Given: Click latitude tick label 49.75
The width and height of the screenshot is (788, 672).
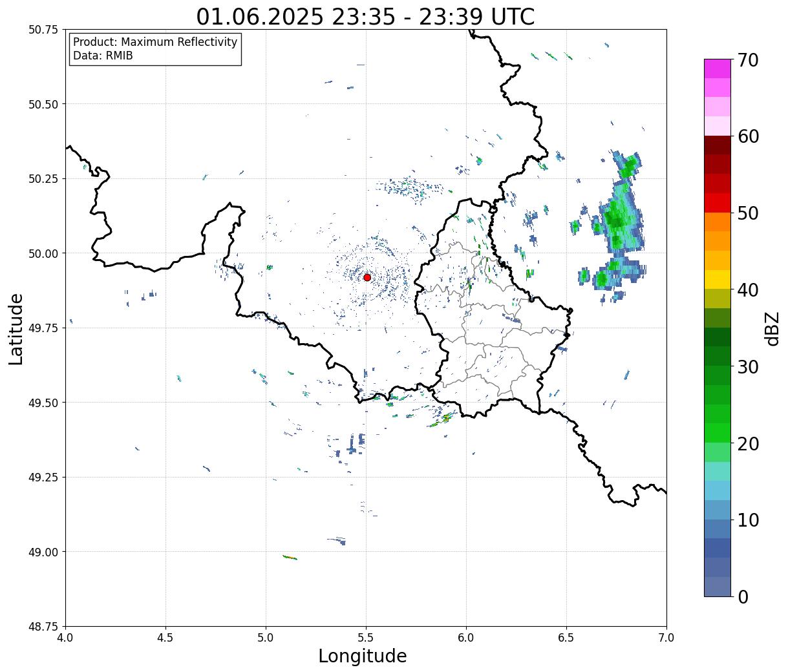Looking at the screenshot, I should coord(43,328).
